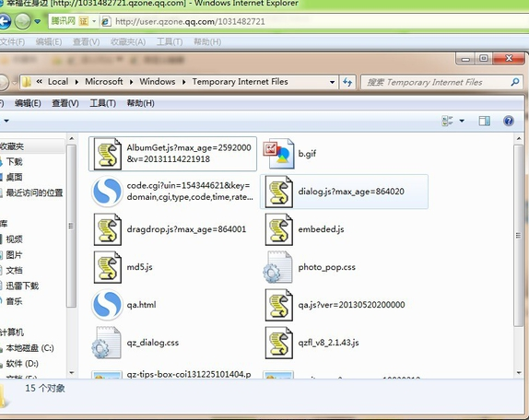Screen dimensions: 529x420
Task: Click the search magnifier icon
Action: tap(515, 82)
